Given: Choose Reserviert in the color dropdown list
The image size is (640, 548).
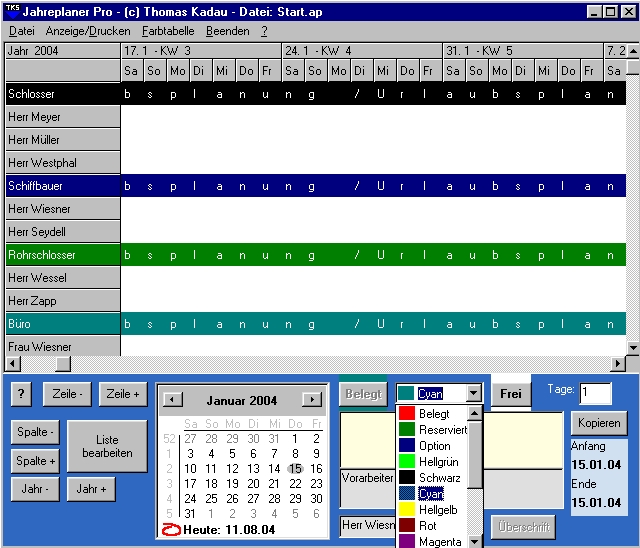Looking at the screenshot, I should [442, 429].
